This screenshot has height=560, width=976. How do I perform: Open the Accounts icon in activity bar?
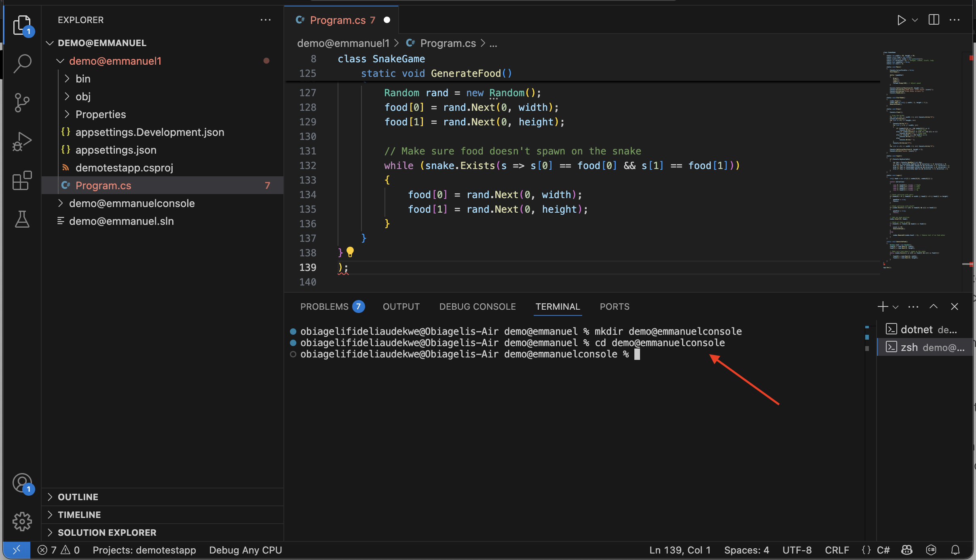(22, 483)
